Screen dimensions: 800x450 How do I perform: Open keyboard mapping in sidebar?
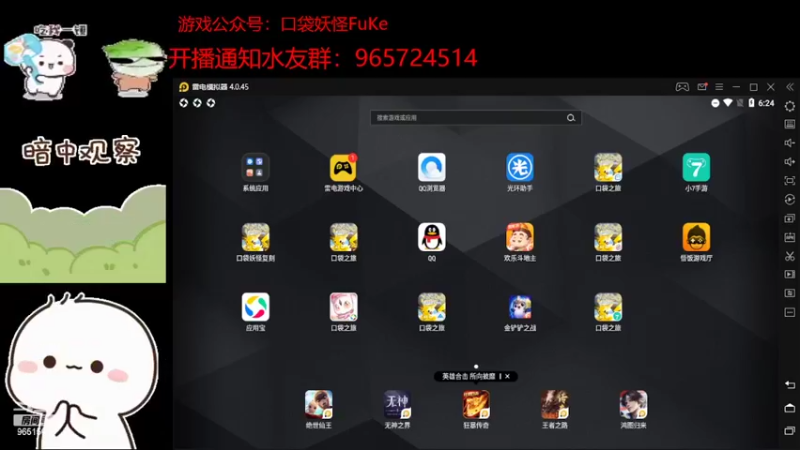[790, 124]
